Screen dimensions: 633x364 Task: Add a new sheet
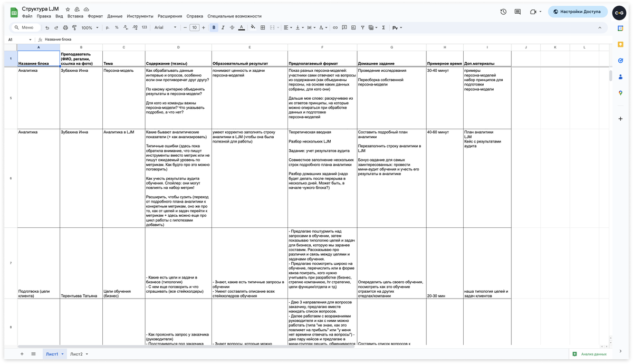click(22, 354)
